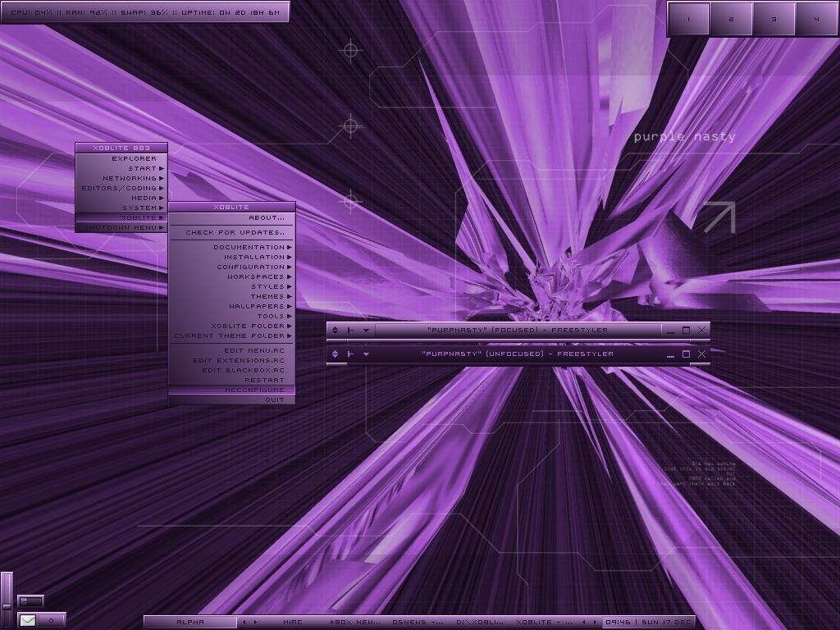This screenshot has height=630, width=840.
Task: Expand the Themes submenu
Action: (x=232, y=296)
